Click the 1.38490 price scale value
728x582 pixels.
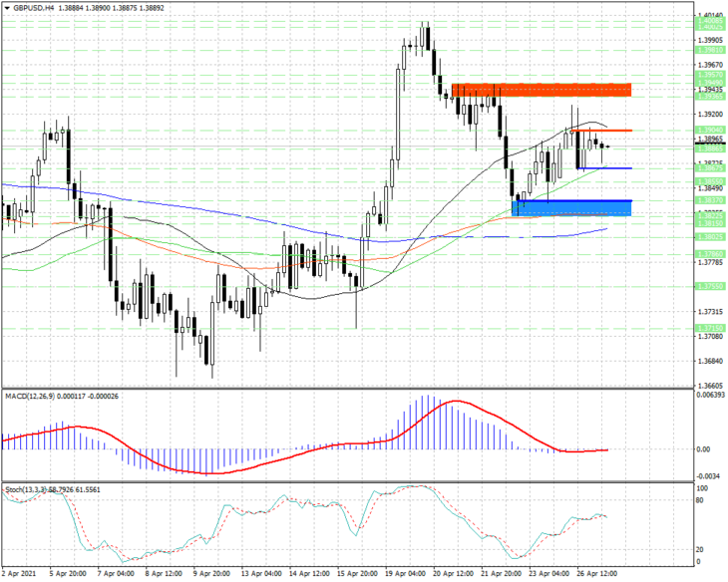pyautogui.click(x=710, y=188)
